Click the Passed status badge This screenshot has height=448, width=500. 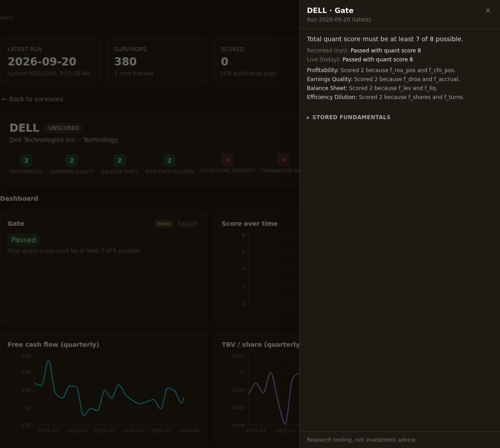[x=24, y=240]
